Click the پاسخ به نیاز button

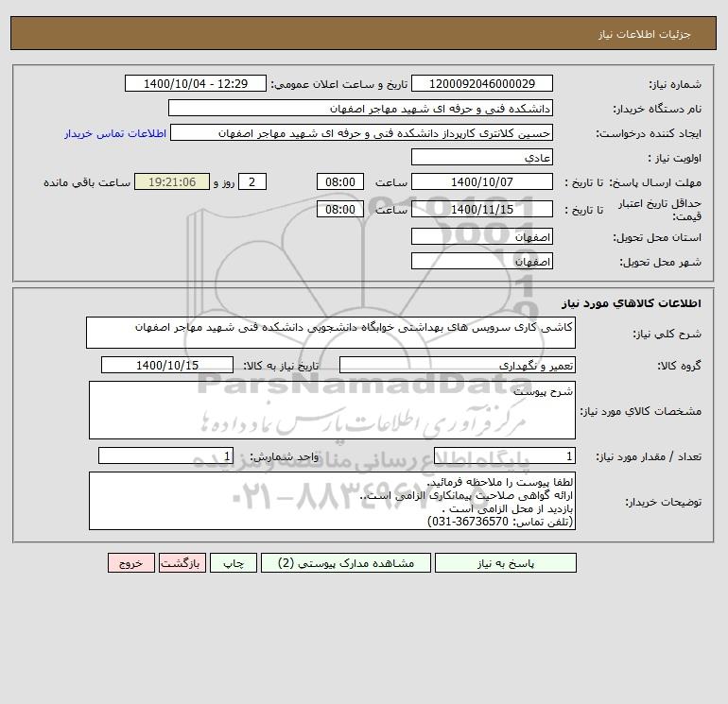pyautogui.click(x=505, y=563)
